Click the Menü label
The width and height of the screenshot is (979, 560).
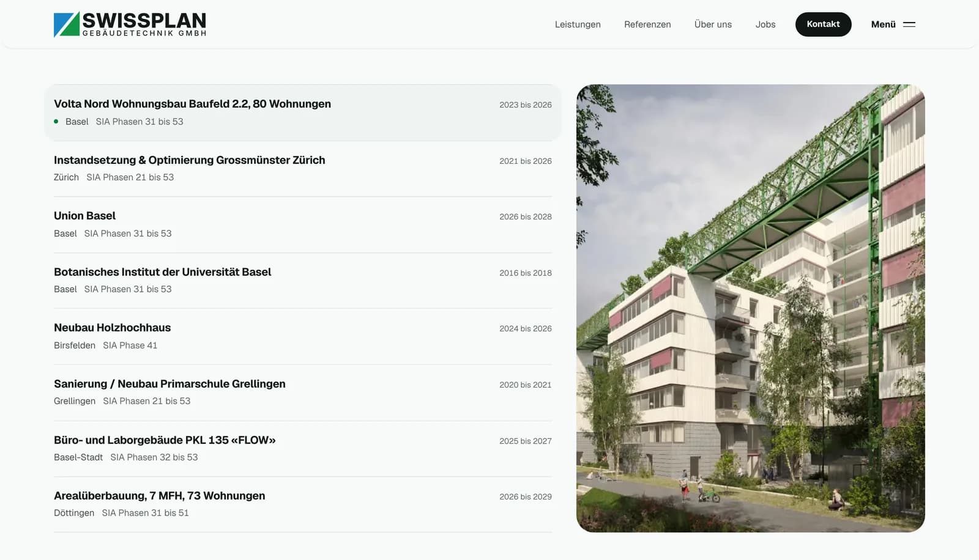point(883,24)
